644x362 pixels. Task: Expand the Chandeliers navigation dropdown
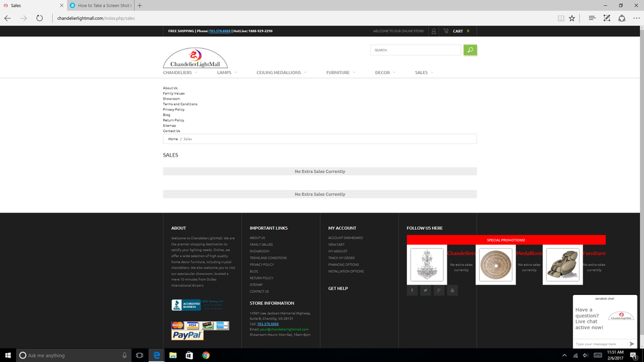point(180,73)
